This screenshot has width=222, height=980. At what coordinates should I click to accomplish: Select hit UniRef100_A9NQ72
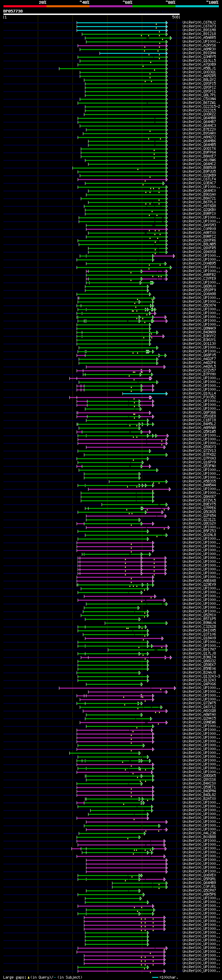199,137
